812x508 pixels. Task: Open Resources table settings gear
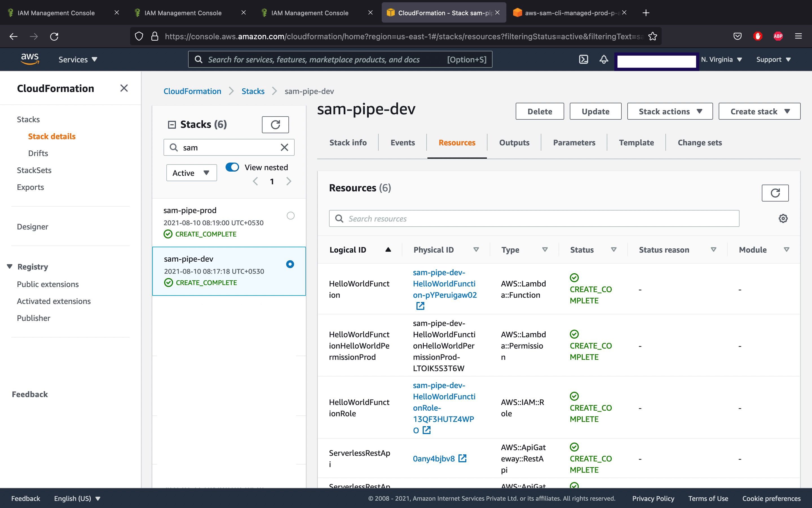pos(783,218)
